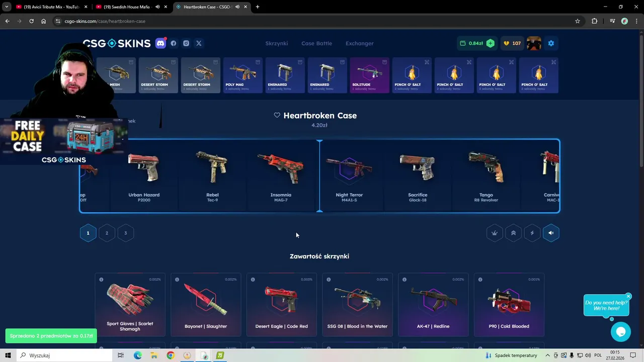Click the 'Sprzedano 2 przedmiotów' notification
644x362 pixels.
point(51,336)
